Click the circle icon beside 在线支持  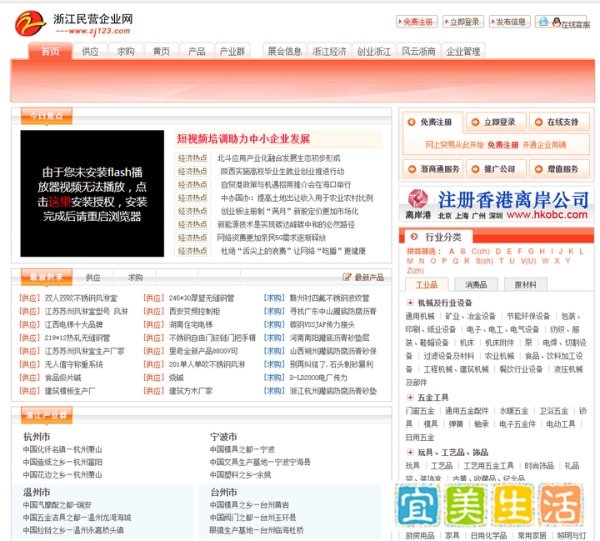point(538,122)
